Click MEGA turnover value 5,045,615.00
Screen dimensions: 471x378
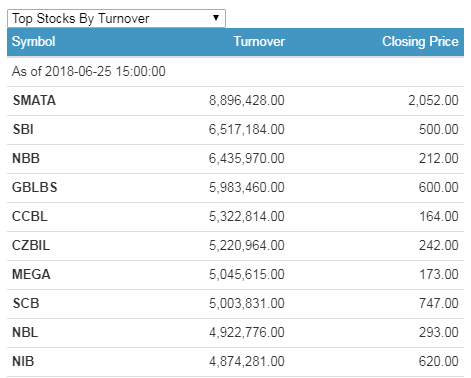click(x=247, y=274)
